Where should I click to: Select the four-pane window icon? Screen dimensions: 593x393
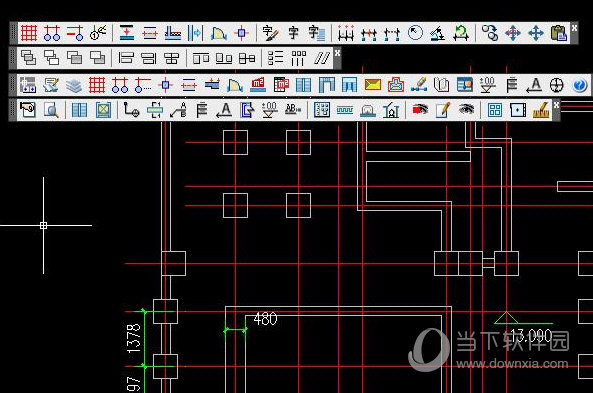pyautogui.click(x=495, y=110)
